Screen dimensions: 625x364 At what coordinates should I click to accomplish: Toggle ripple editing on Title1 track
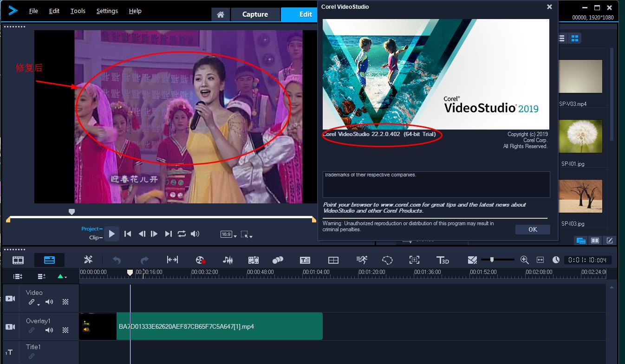pos(32,357)
